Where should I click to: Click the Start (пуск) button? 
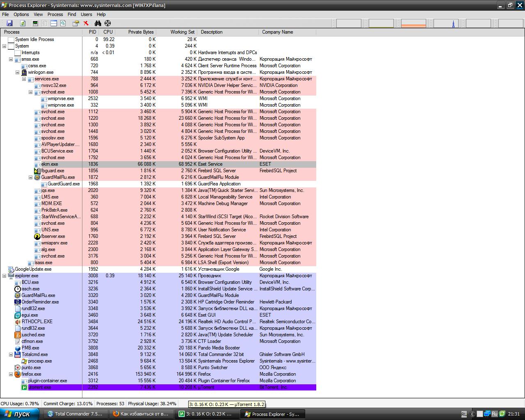(20, 414)
